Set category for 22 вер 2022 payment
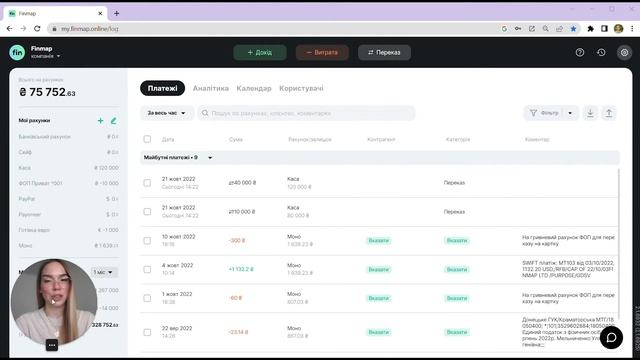The height and width of the screenshot is (360, 640). [457, 332]
